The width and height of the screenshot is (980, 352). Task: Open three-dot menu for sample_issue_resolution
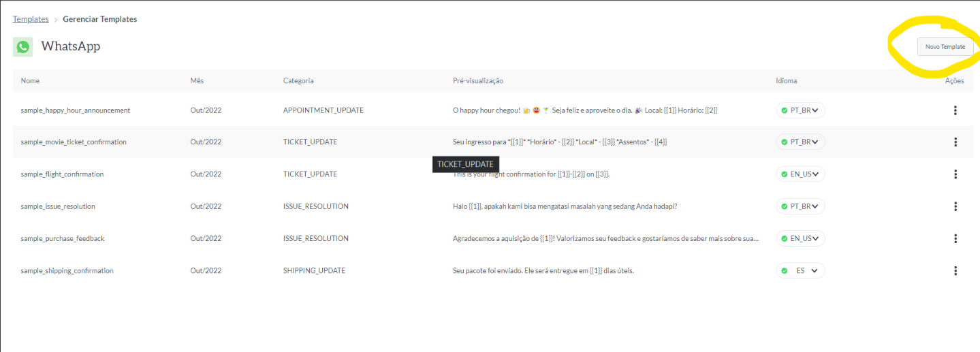pos(955,206)
